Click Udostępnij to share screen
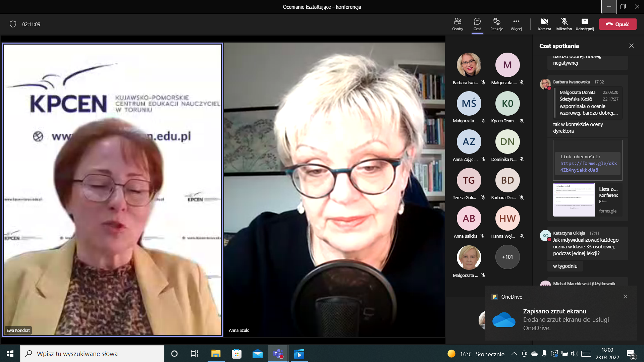 [585, 24]
